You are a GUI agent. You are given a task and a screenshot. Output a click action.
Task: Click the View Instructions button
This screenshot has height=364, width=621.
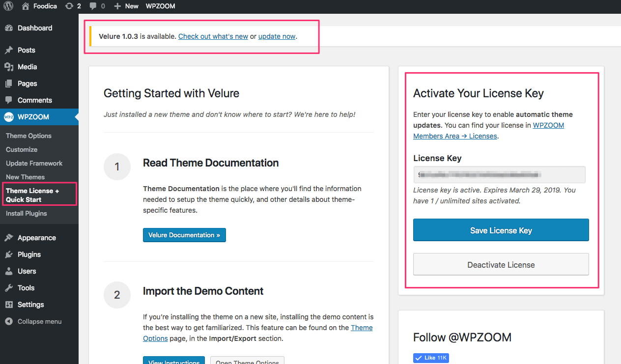[x=174, y=361]
